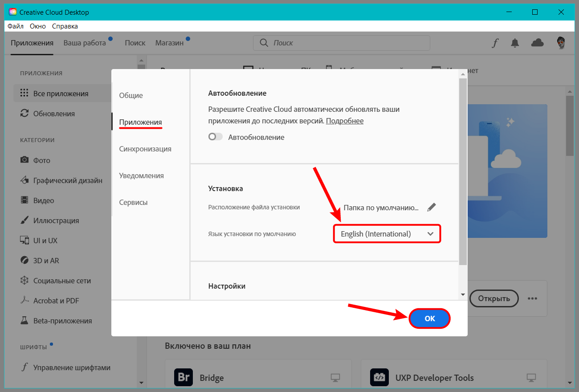Image resolution: width=579 pixels, height=392 pixels.
Task: Select Приложения in preferences dialog
Action: 140,122
